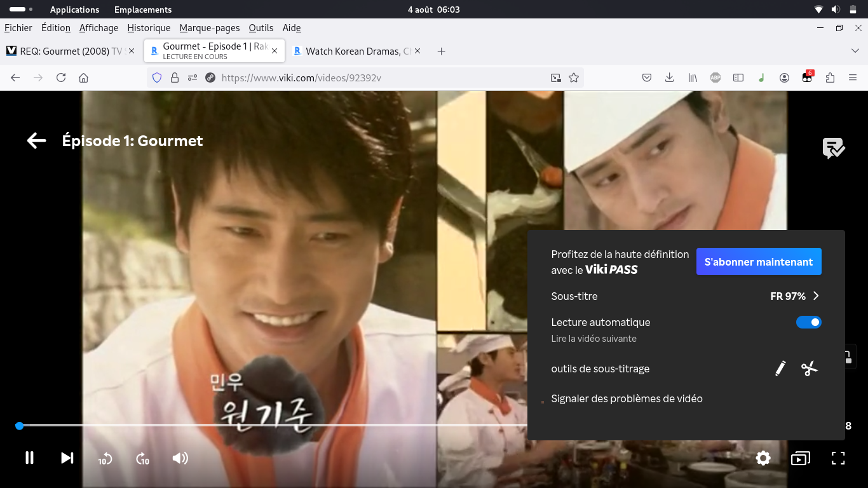Image resolution: width=868 pixels, height=488 pixels.
Task: Open the Marque-pages menu
Action: click(210, 28)
